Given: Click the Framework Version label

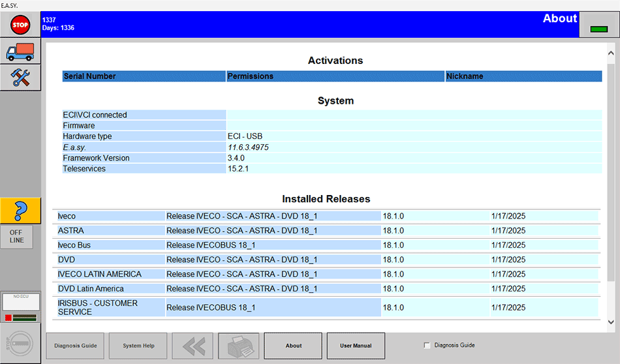Looking at the screenshot, I should [144, 158].
